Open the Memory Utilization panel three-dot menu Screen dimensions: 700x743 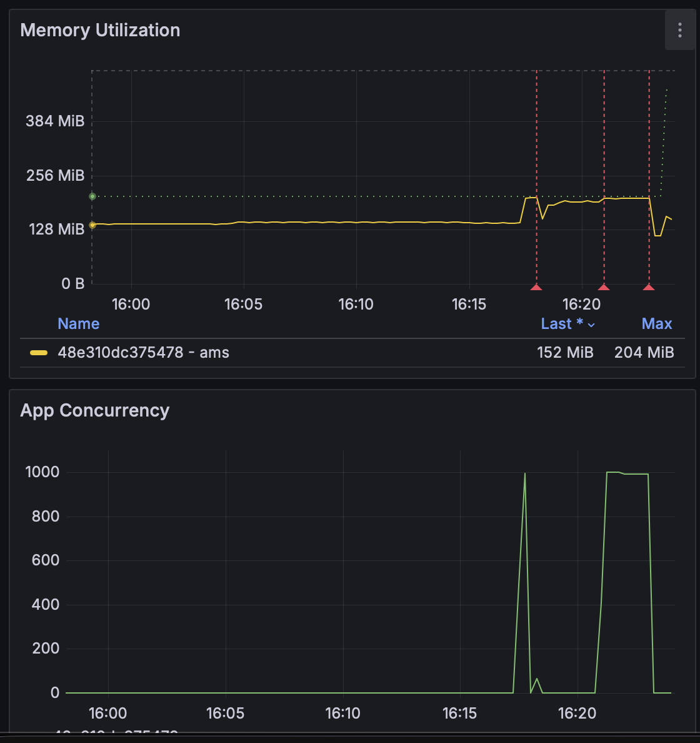tap(679, 30)
